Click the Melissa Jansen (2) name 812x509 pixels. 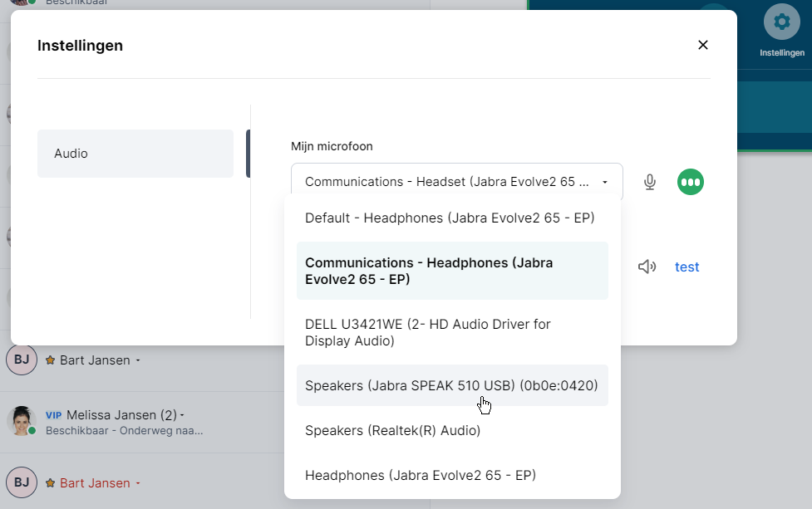coord(121,415)
